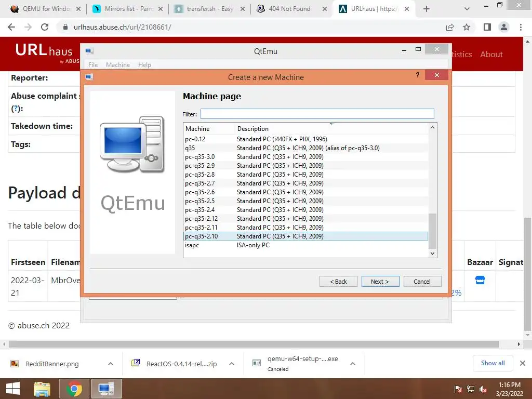This screenshot has width=532, height=399.
Task: Select the pc-q35-2.6 machine
Action: (305, 192)
